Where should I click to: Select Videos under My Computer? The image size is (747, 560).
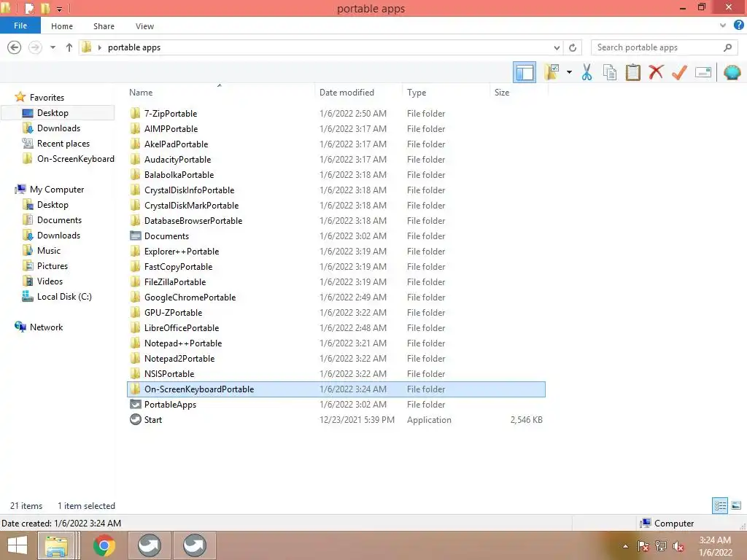[50, 281]
